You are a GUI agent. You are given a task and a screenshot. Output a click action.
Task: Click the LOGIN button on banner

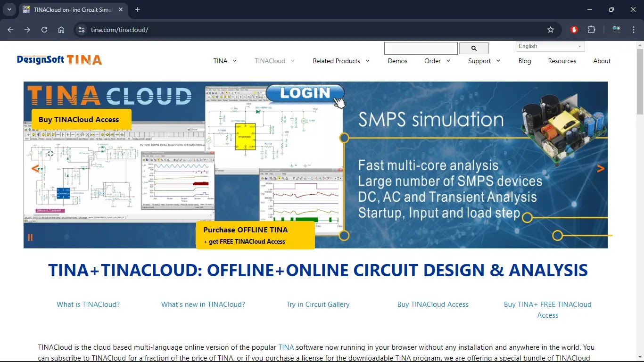305,93
